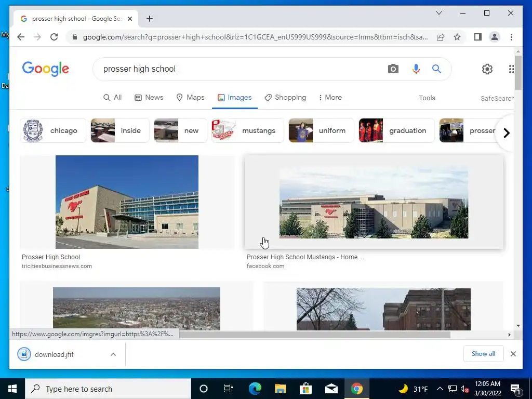Filter images by uniform chip

[321, 130]
